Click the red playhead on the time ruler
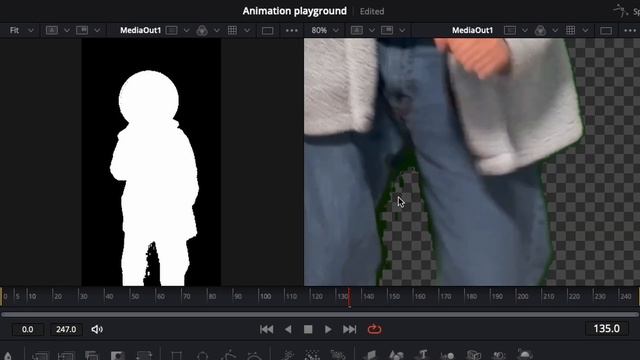 tap(349, 297)
